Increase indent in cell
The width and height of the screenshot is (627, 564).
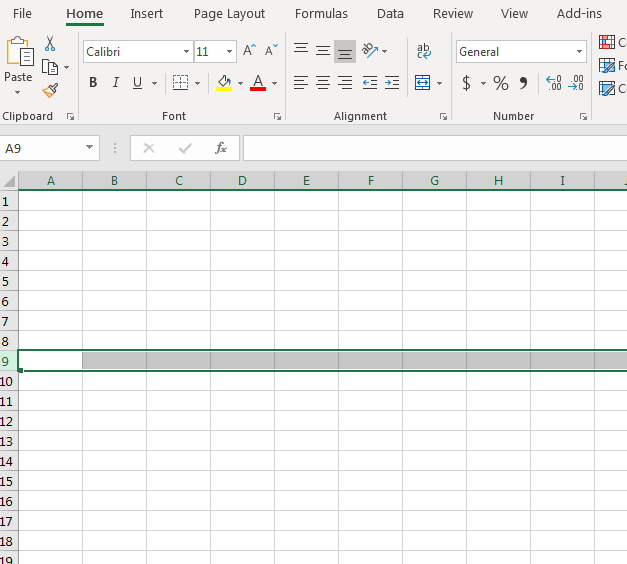coord(392,83)
